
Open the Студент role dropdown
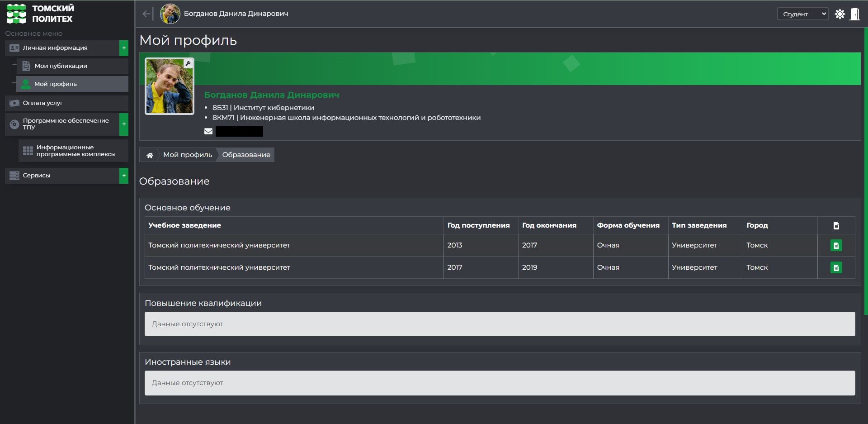coord(803,14)
